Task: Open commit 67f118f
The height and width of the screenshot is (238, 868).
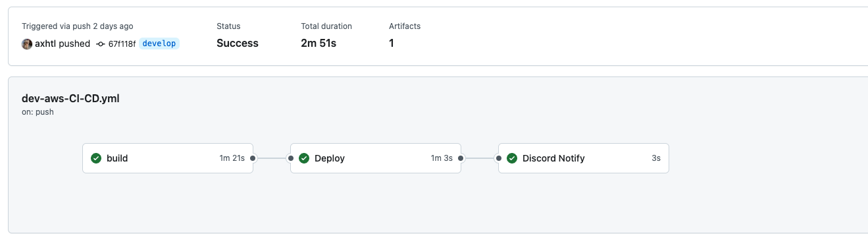Action: coord(122,44)
